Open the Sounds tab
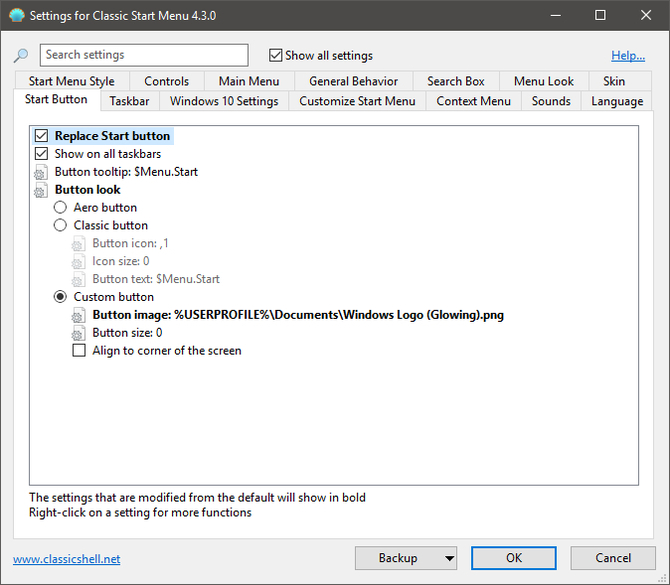670x585 pixels. pyautogui.click(x=551, y=101)
